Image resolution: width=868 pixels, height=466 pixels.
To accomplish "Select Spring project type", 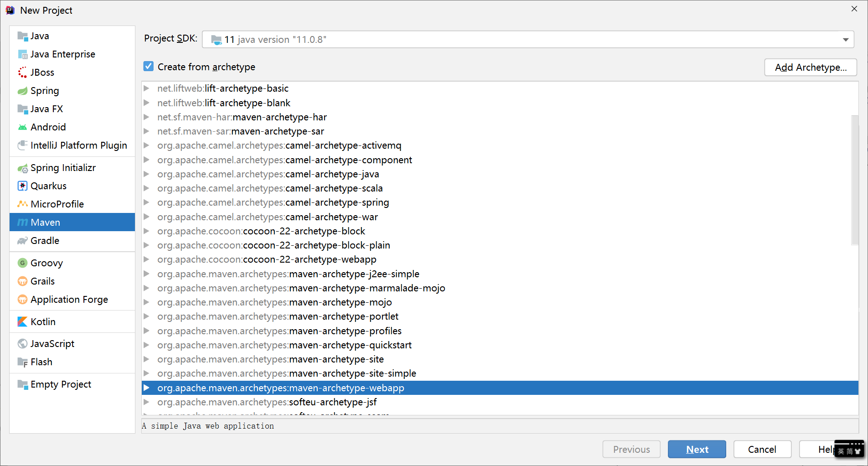I will pos(72,91).
